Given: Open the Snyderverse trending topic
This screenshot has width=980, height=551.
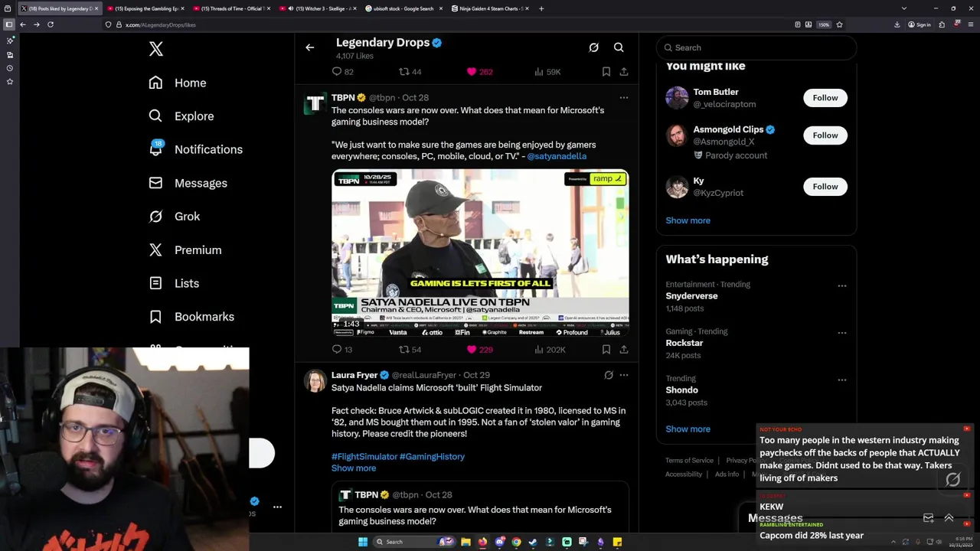Looking at the screenshot, I should (x=691, y=295).
